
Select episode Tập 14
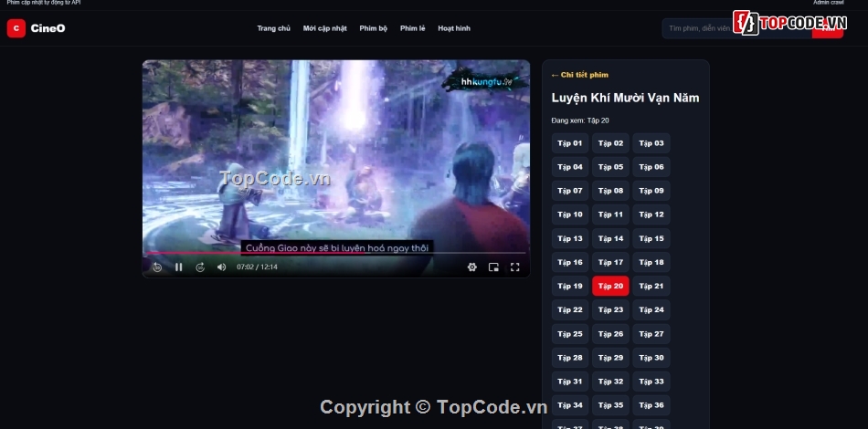coord(610,239)
